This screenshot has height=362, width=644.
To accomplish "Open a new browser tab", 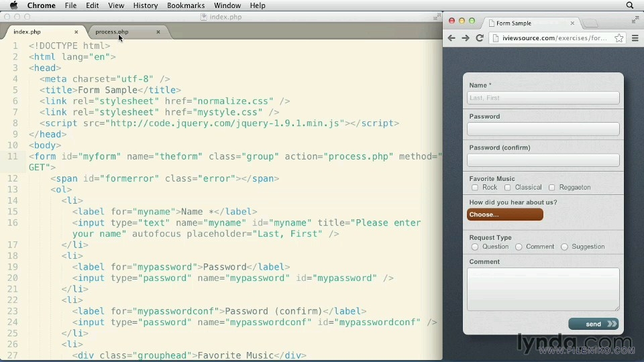I will 590,23.
